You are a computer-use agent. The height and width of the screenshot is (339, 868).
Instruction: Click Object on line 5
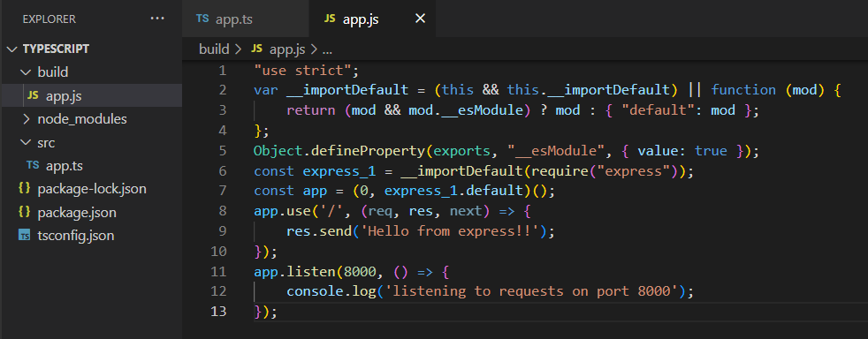pos(278,150)
